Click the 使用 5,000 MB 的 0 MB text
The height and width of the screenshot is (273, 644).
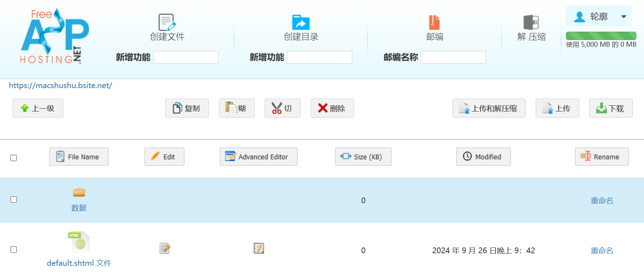click(601, 45)
